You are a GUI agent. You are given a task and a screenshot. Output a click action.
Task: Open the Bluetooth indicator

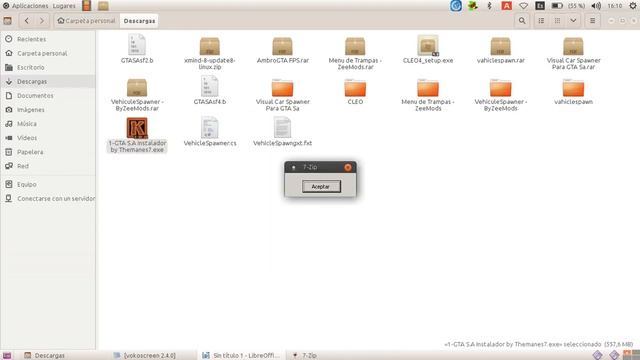tap(489, 6)
